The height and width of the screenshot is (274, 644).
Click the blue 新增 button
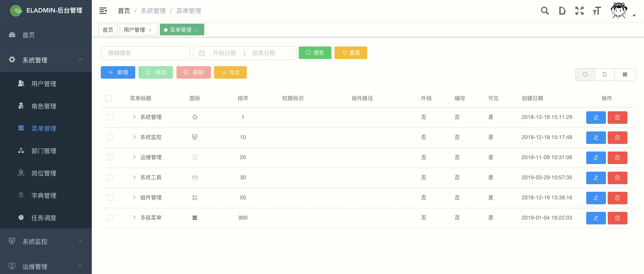[x=118, y=72]
